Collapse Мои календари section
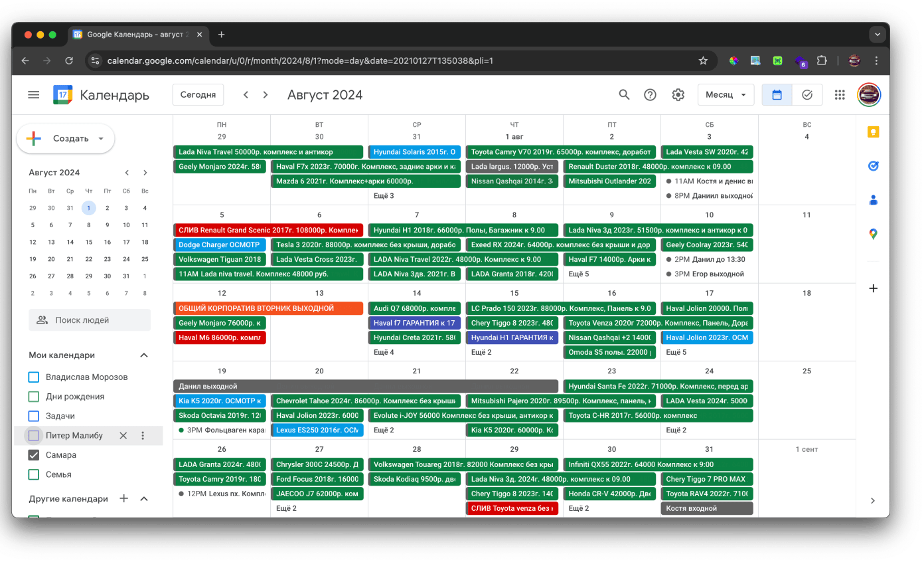 (x=144, y=355)
